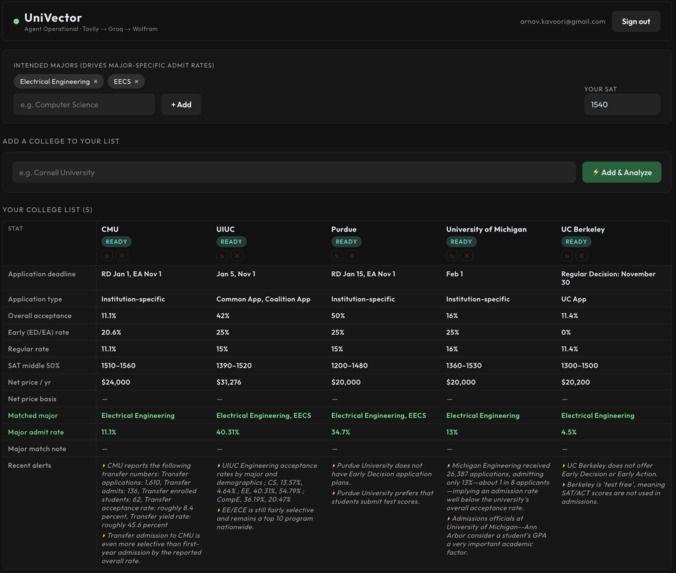Click CMU early rate '20.6%'
Screen dimensions: 676x573
coord(111,332)
